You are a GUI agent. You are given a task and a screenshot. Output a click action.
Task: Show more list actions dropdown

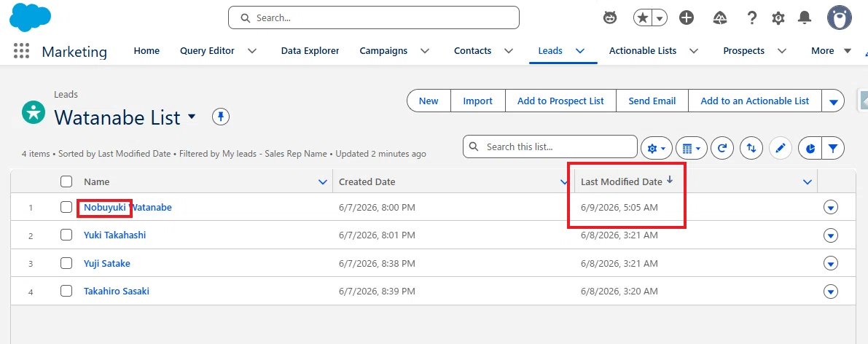833,101
